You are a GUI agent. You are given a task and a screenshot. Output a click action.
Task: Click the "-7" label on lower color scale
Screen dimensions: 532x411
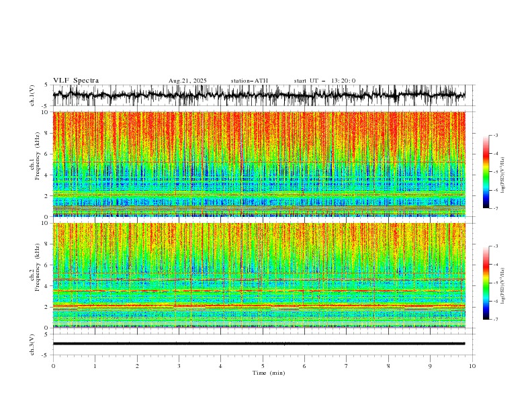(x=496, y=319)
